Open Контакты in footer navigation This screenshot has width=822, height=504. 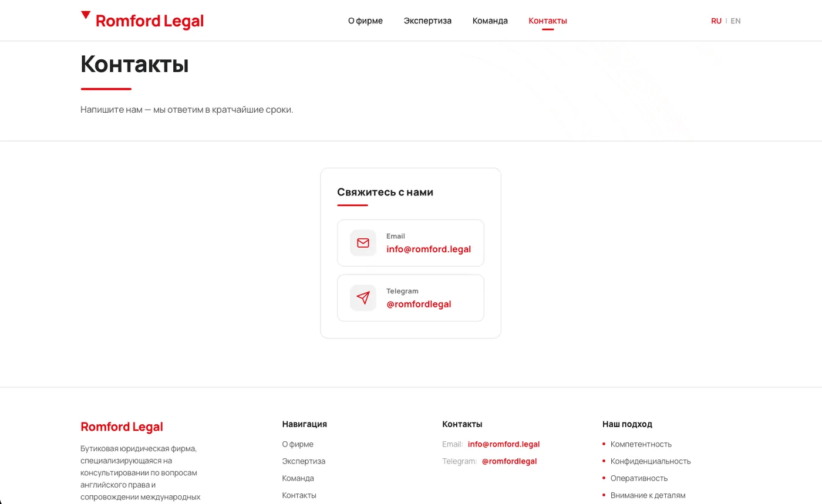pyautogui.click(x=299, y=495)
